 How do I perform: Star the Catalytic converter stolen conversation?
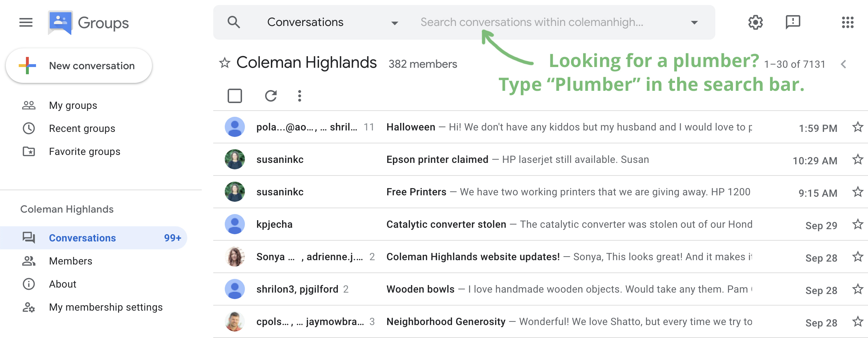coord(858,224)
